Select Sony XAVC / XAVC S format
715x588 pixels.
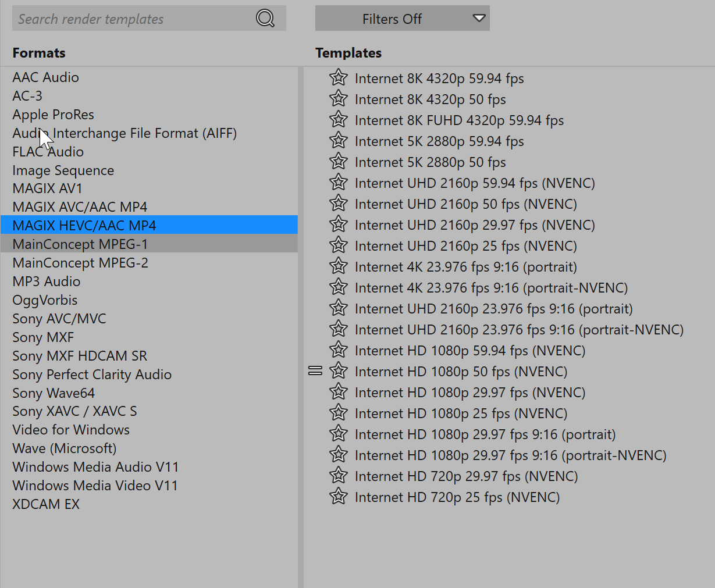click(74, 411)
